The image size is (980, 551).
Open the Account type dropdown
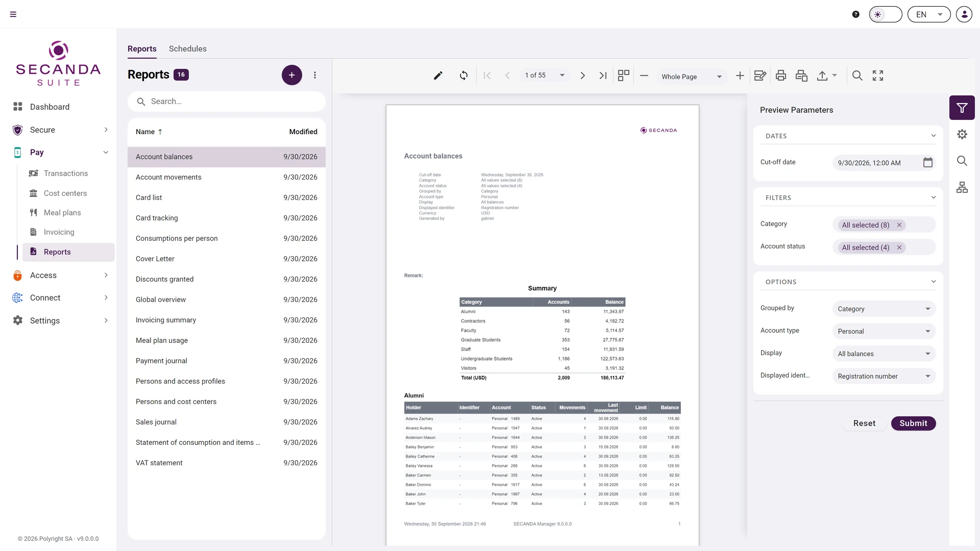(x=884, y=331)
